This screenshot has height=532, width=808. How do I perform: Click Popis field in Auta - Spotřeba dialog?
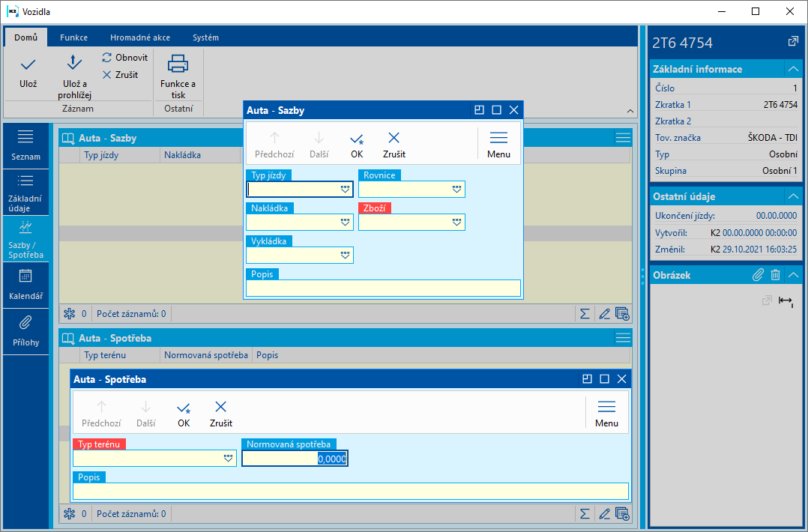[x=351, y=491]
